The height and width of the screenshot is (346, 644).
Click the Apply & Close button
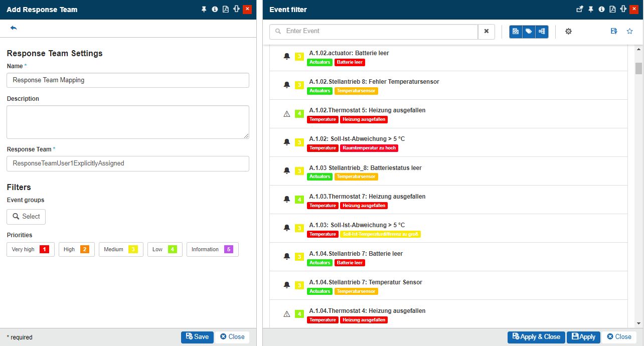(x=536, y=337)
